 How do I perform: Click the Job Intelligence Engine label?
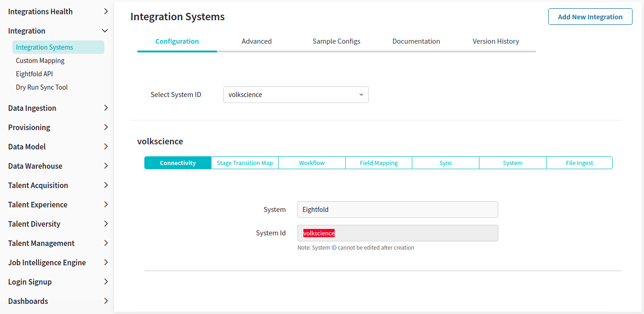pos(47,263)
